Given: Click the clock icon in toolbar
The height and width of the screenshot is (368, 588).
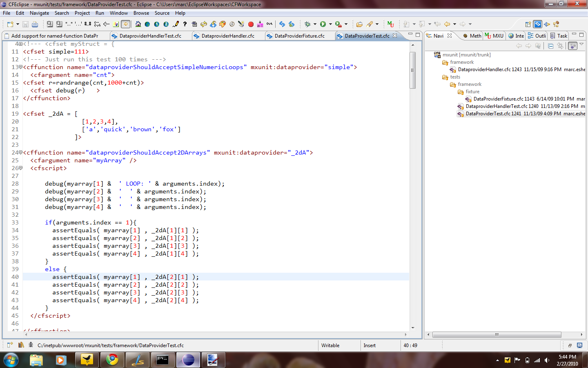Looking at the screenshot, I should coord(232,24).
